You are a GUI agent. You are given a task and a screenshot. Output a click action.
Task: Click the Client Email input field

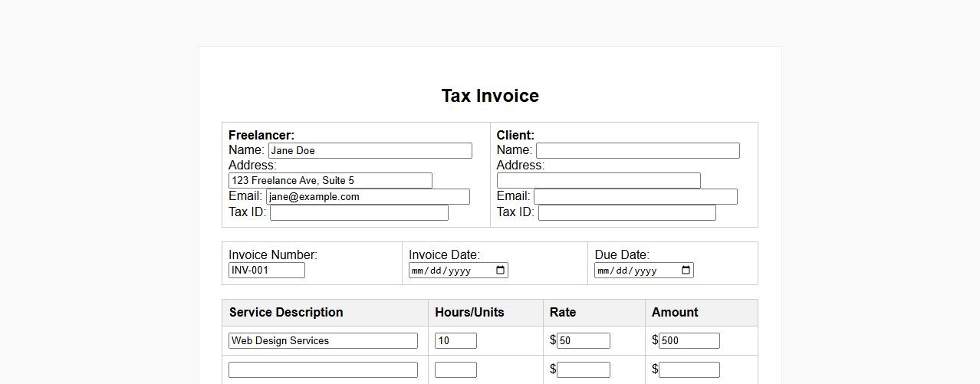click(636, 196)
